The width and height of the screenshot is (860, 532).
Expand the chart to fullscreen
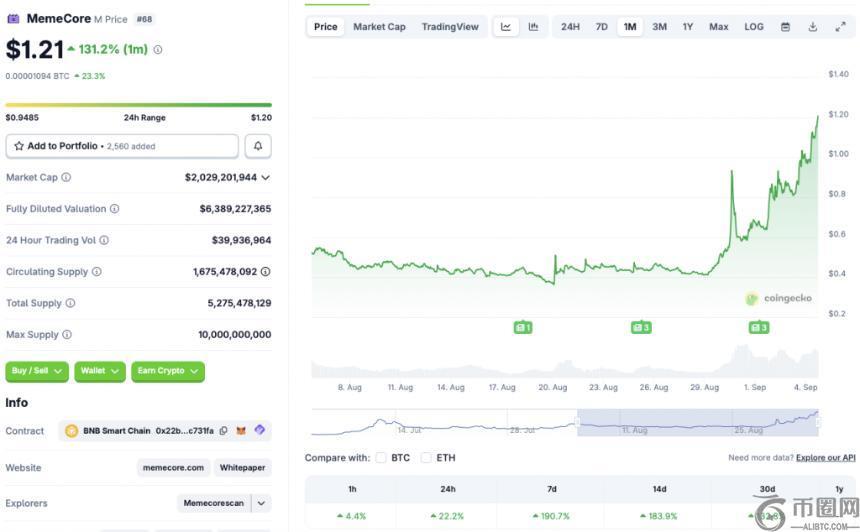[840, 27]
